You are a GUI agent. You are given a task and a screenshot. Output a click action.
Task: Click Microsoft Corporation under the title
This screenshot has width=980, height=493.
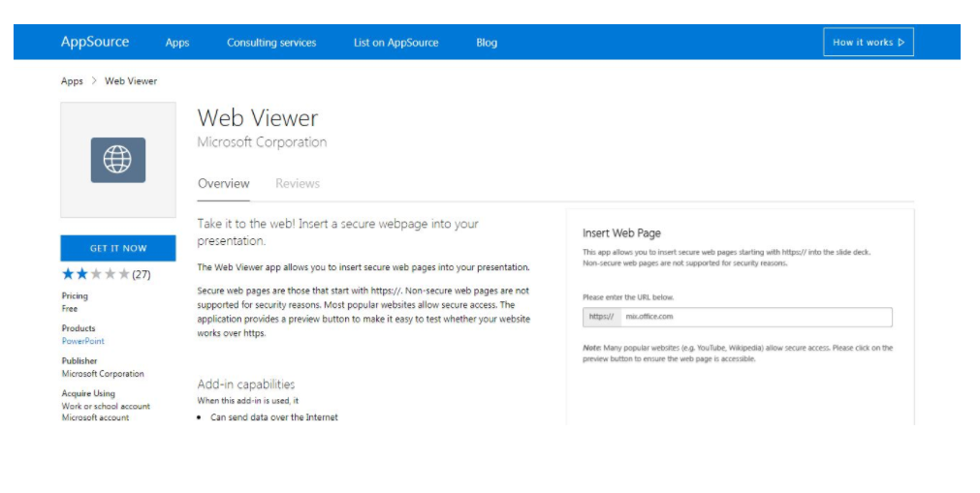pos(262,142)
